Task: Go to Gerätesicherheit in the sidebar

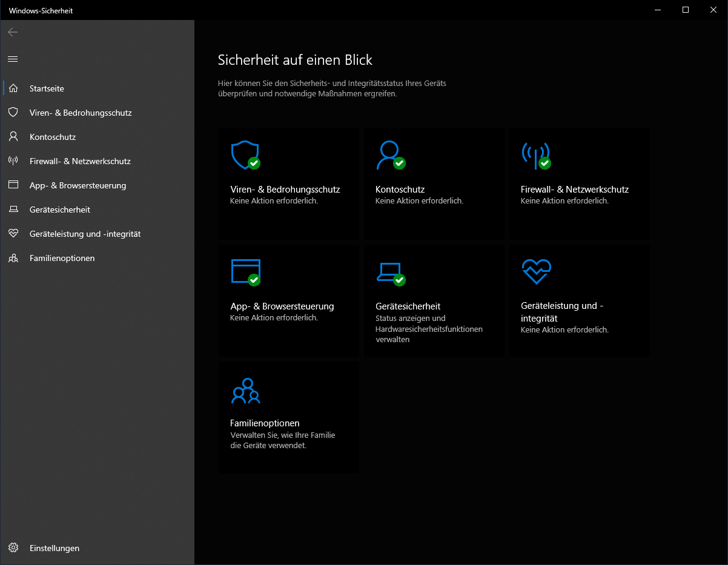Action: [97, 210]
